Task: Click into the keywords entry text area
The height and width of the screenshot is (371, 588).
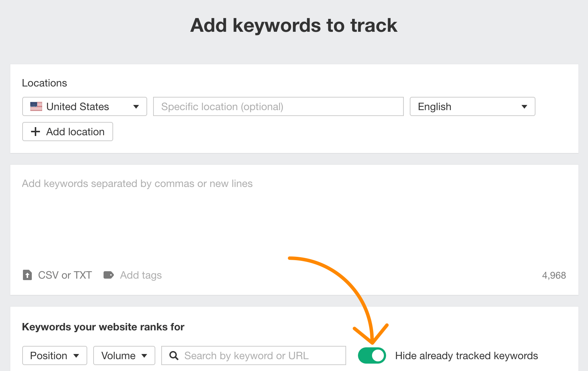Action: pyautogui.click(x=294, y=222)
